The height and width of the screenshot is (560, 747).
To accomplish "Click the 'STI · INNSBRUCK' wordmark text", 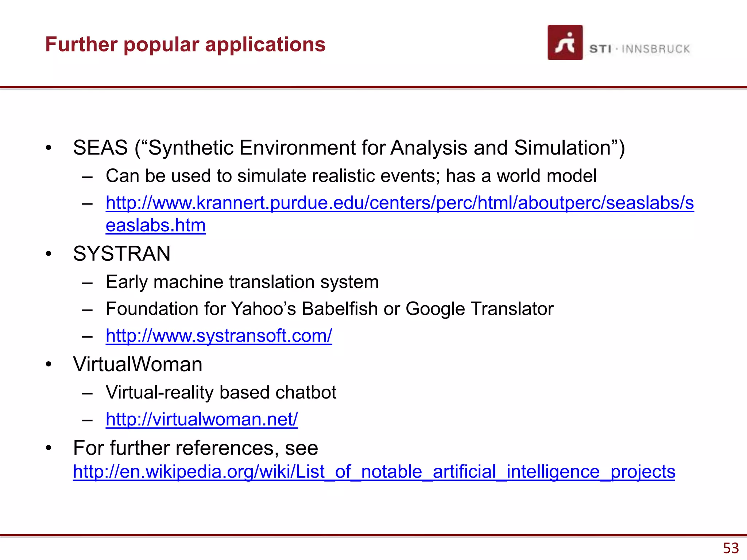I will point(640,49).
